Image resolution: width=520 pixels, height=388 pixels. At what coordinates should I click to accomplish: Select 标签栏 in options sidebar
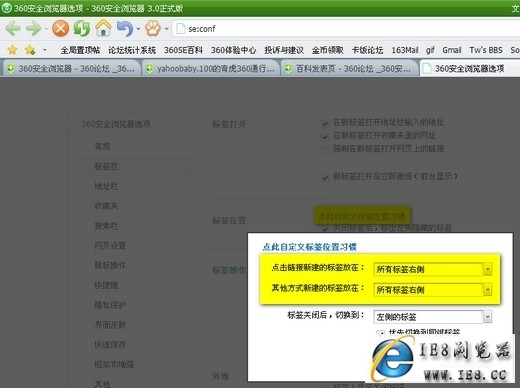tap(106, 166)
